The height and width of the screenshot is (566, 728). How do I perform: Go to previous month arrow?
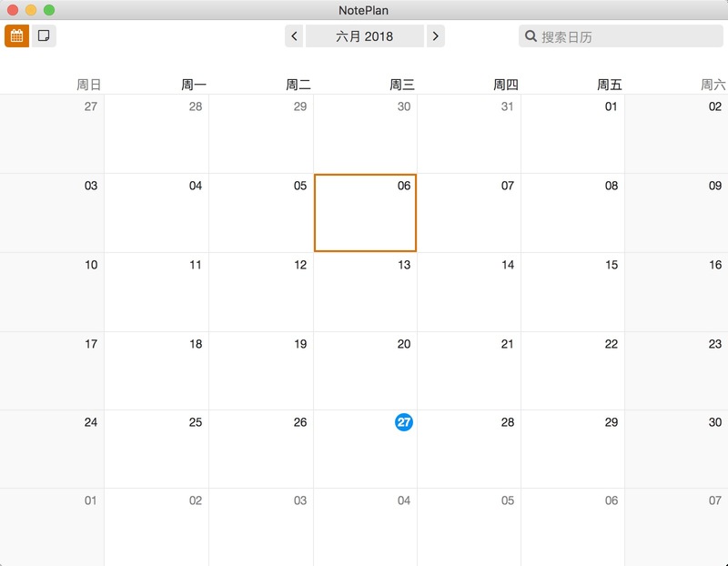pos(294,36)
